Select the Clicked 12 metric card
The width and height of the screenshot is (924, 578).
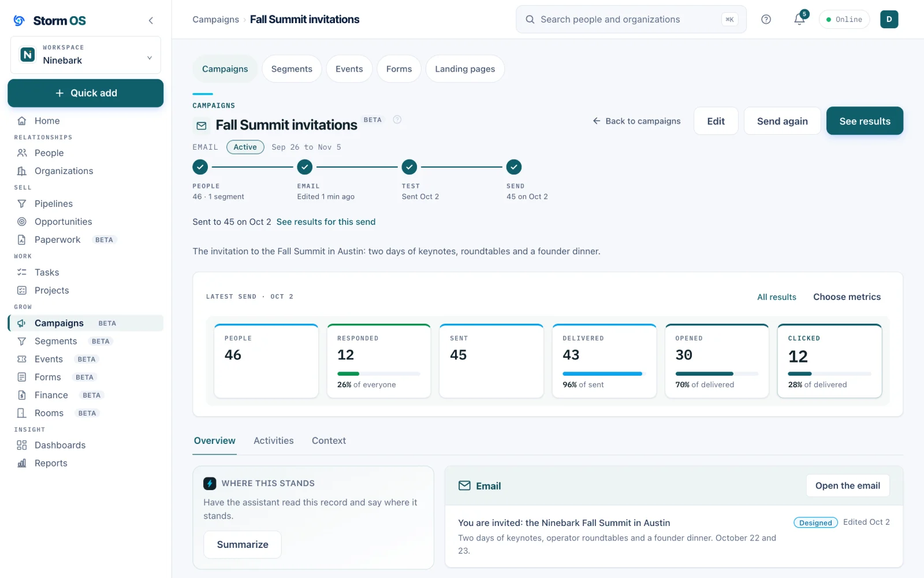coord(829,361)
